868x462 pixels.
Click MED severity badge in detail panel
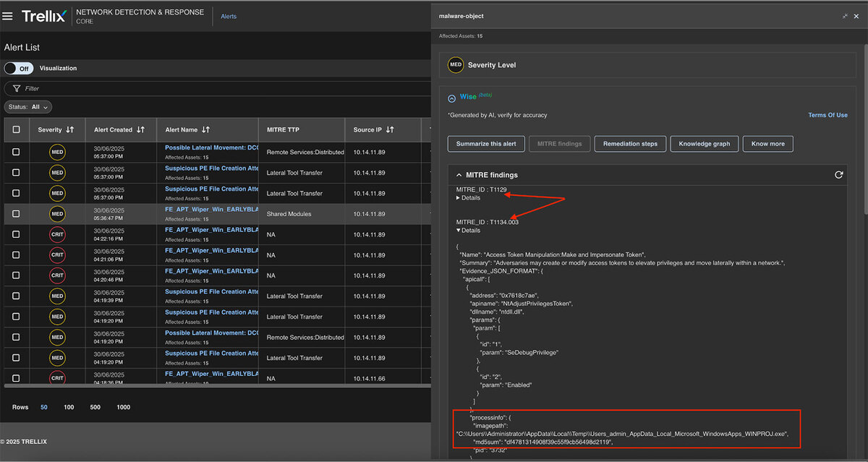click(x=456, y=64)
